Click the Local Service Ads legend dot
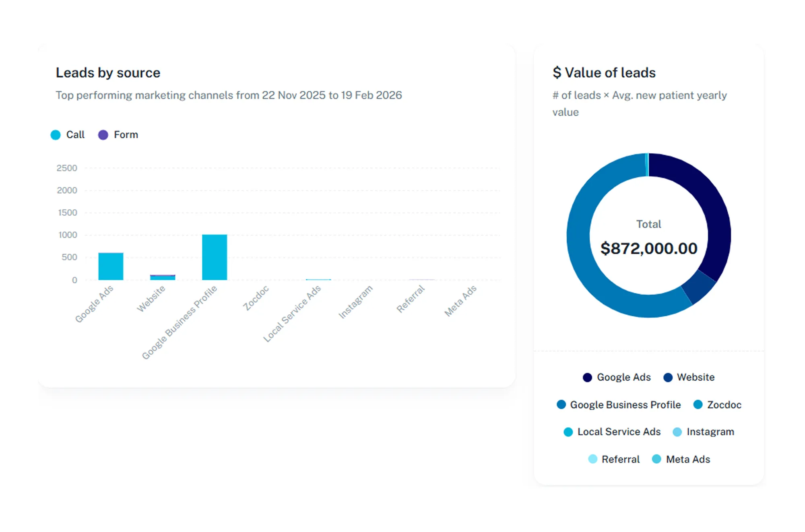The width and height of the screenshot is (805, 532). click(x=568, y=432)
